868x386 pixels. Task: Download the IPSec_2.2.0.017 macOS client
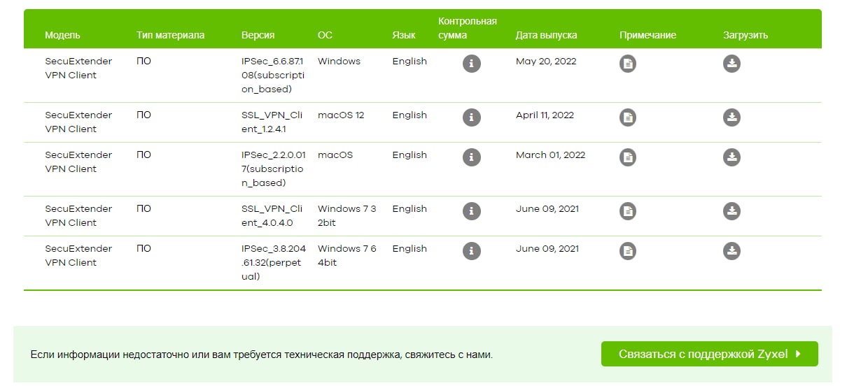pos(731,157)
